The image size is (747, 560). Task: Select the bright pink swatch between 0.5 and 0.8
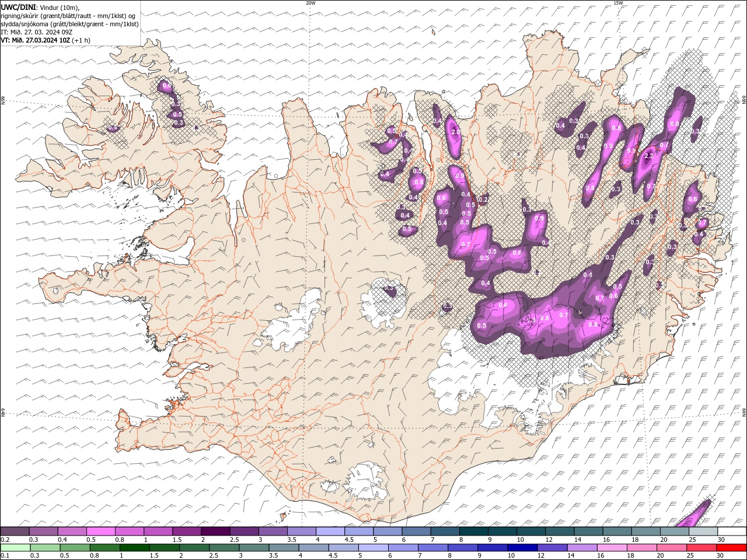pos(100,531)
